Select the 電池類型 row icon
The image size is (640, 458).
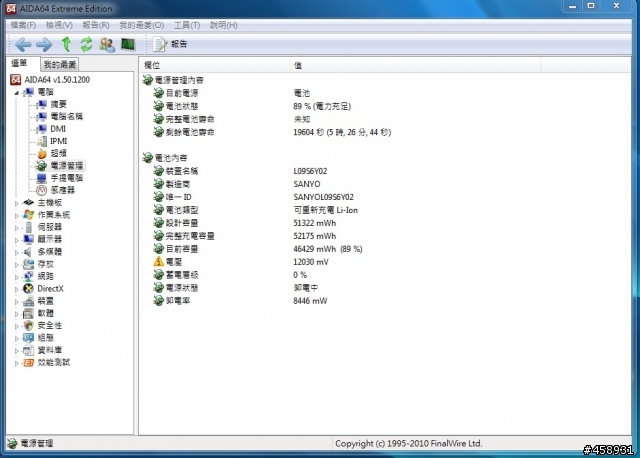coord(158,210)
